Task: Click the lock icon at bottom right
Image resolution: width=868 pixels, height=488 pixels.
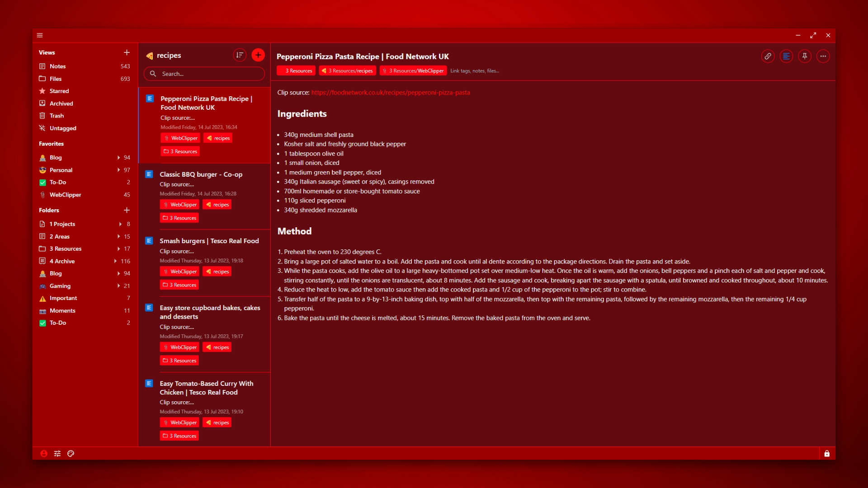Action: (827, 454)
